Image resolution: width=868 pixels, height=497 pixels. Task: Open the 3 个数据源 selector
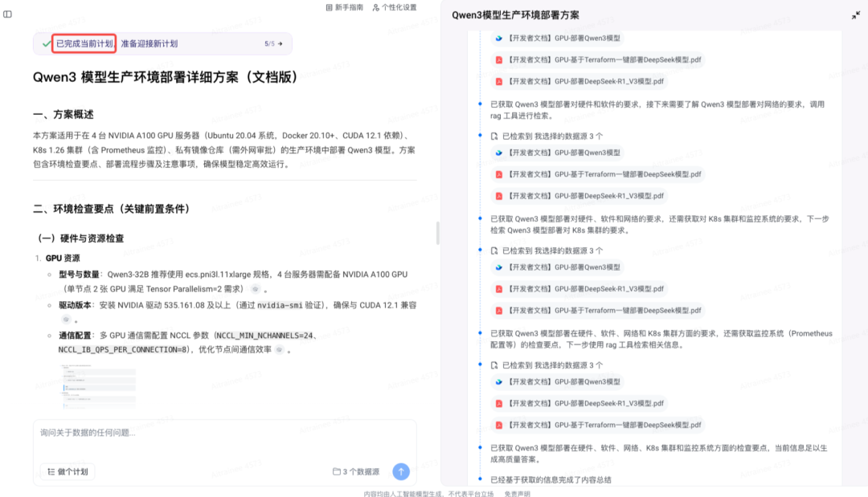click(356, 471)
